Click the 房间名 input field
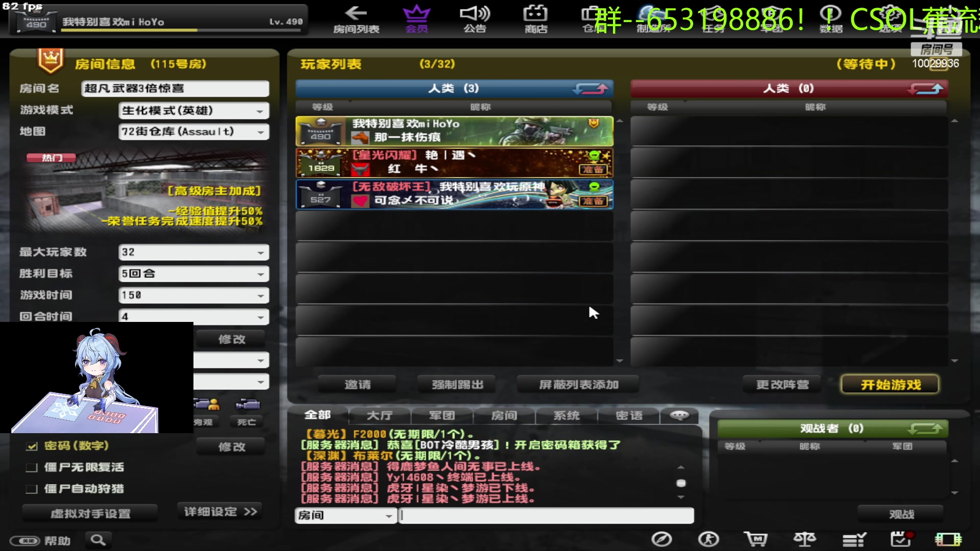The height and width of the screenshot is (551, 980). (x=175, y=89)
